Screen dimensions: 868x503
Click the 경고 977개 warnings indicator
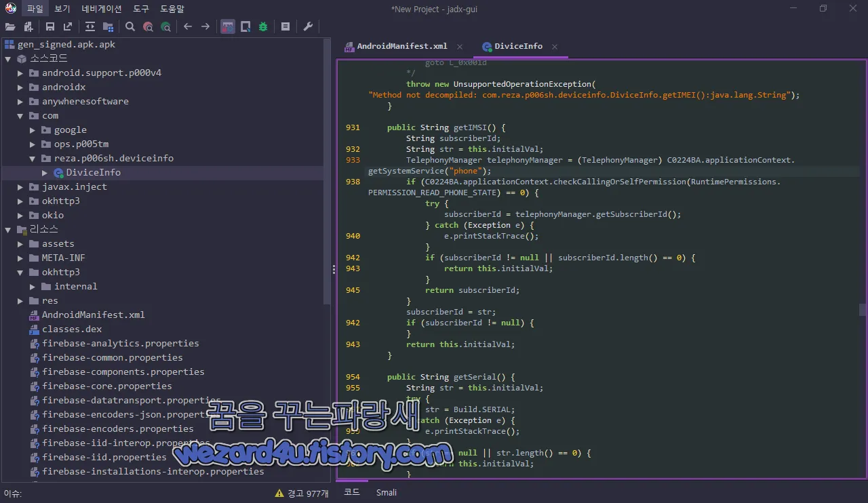tap(301, 494)
